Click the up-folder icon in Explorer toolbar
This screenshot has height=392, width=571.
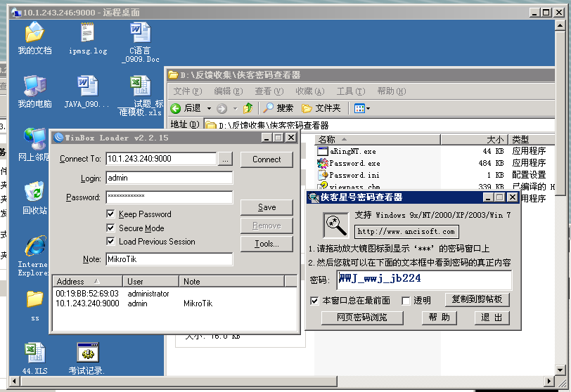pyautogui.click(x=248, y=108)
